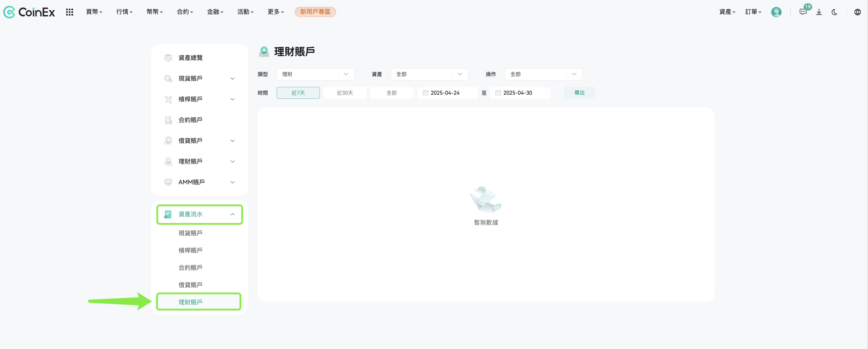Click the 資產流水 ledger icon

tap(167, 214)
